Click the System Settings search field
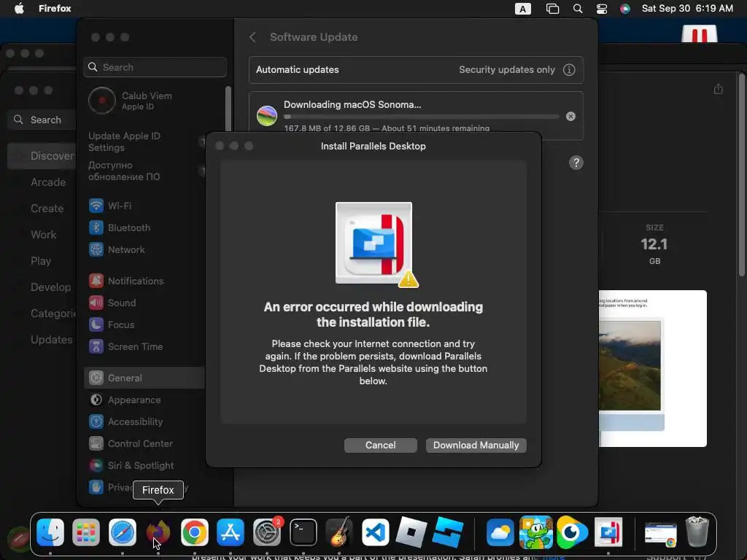 click(155, 67)
